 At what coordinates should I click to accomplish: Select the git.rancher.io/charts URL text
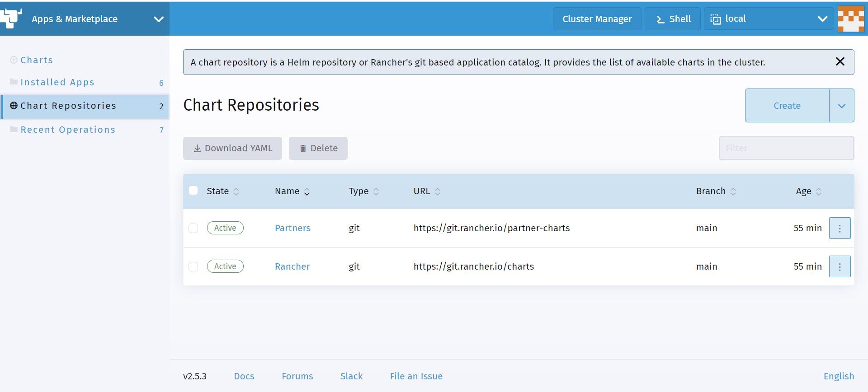pos(474,266)
